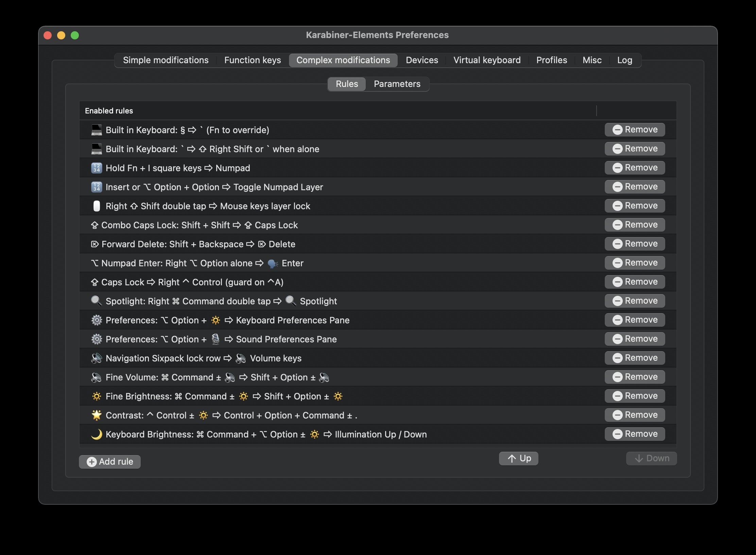
Task: Click the gear icon of the Sound Preferences Pane rule
Action: coord(97,339)
